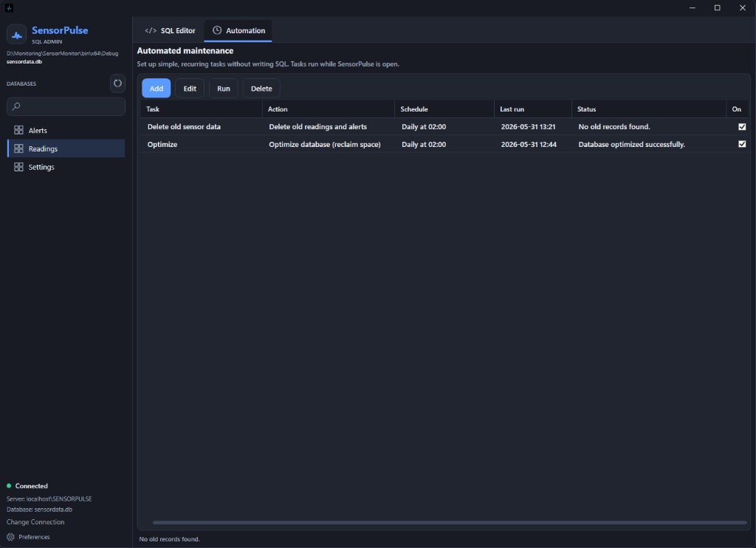Image resolution: width=756 pixels, height=548 pixels.
Task: Click the Database: sensordata.db status text
Action: (40, 510)
